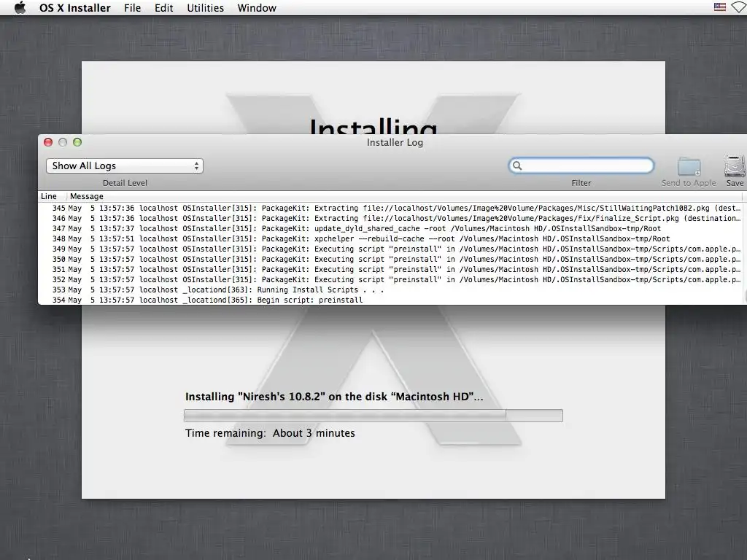Open the File menu
Image resolution: width=747 pixels, height=560 pixels.
[133, 7]
